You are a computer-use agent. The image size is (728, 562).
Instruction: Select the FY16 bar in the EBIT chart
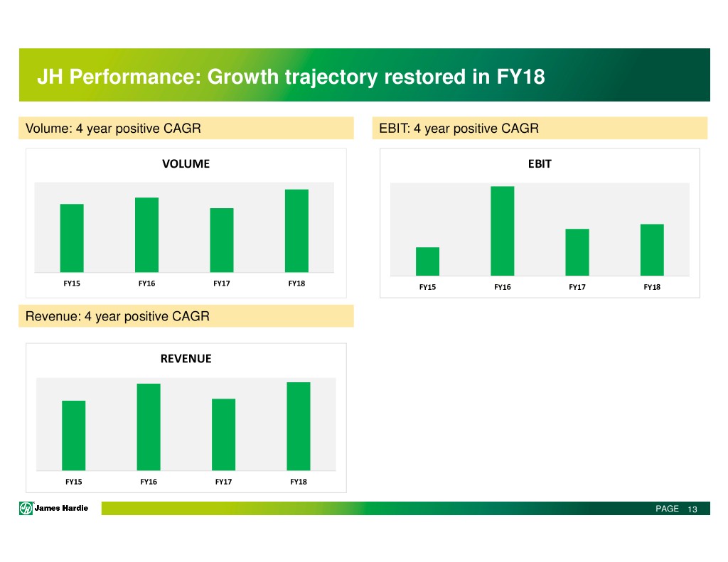(x=503, y=231)
